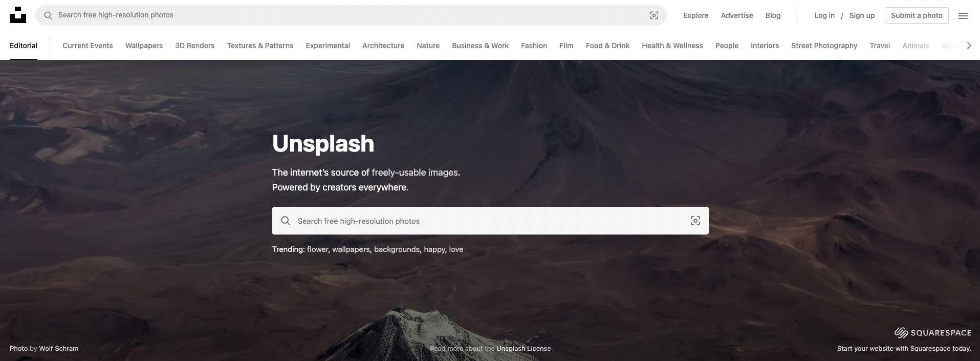
Task: Click the Unsplash logo home icon
Action: point(18,15)
